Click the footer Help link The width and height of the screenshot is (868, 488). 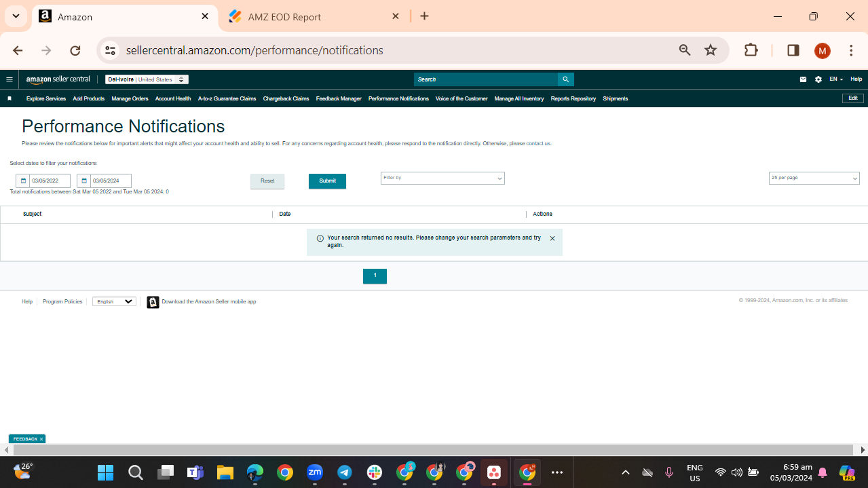(27, 301)
